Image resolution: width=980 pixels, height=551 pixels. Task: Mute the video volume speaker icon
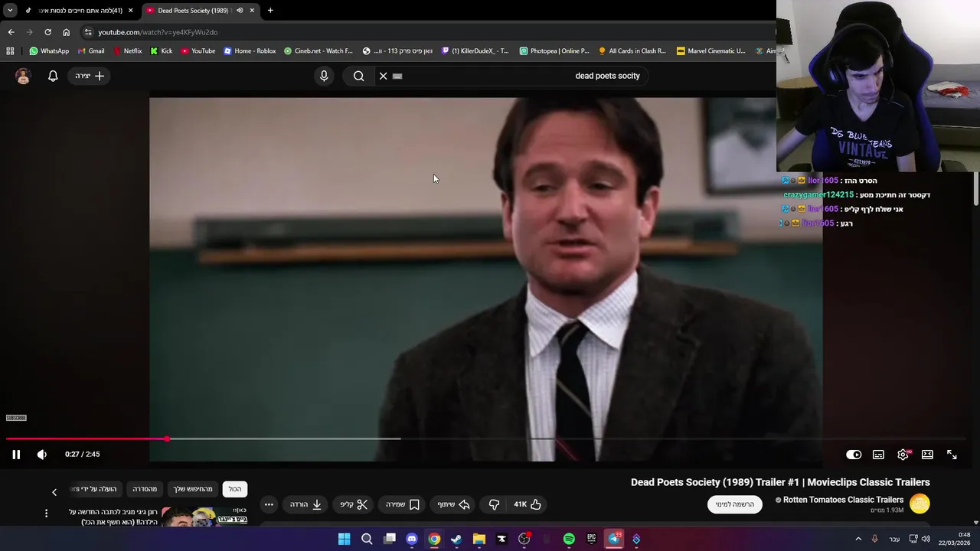tap(42, 455)
